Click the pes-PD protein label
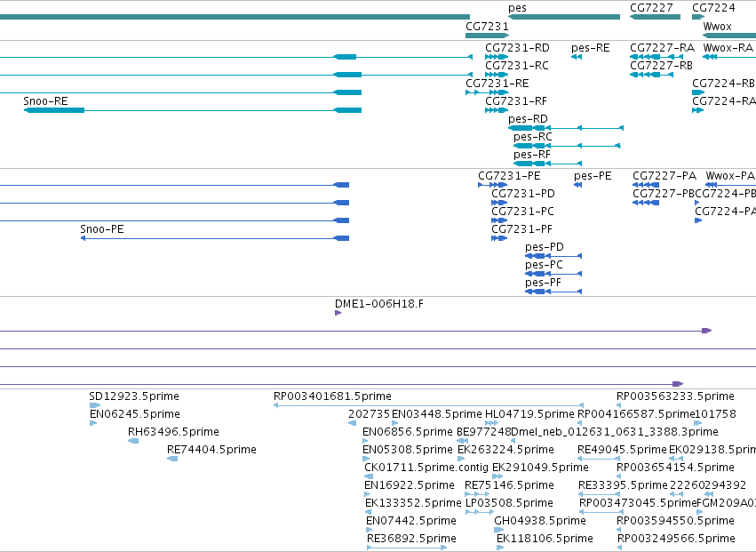 pyautogui.click(x=545, y=247)
